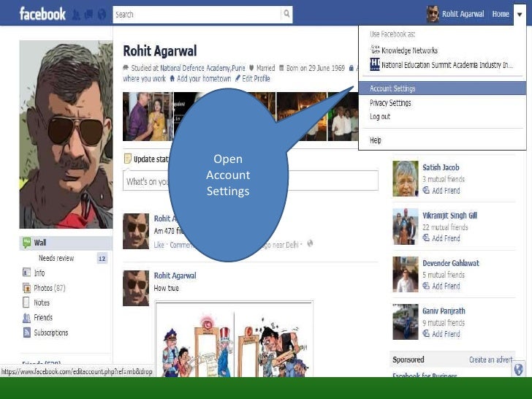Click Vikramjit Singh Gill's photo
Screen dimensions: 532x399
tap(406, 227)
